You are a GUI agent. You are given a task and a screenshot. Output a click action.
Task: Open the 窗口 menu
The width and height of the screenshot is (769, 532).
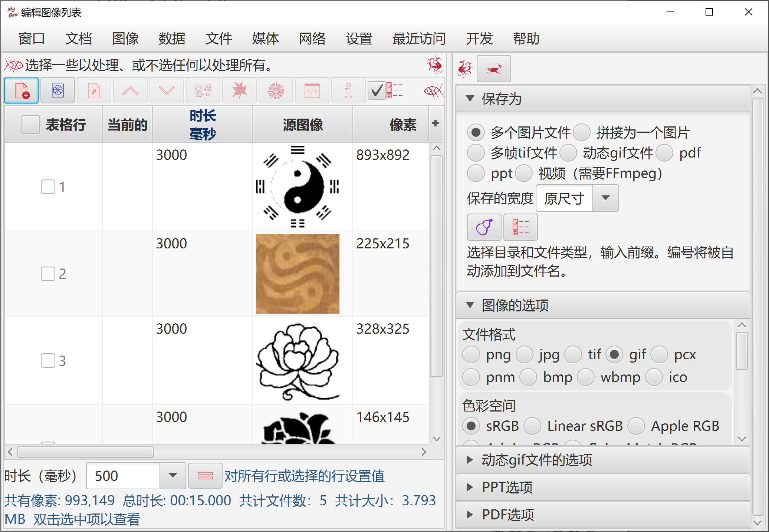[32, 39]
